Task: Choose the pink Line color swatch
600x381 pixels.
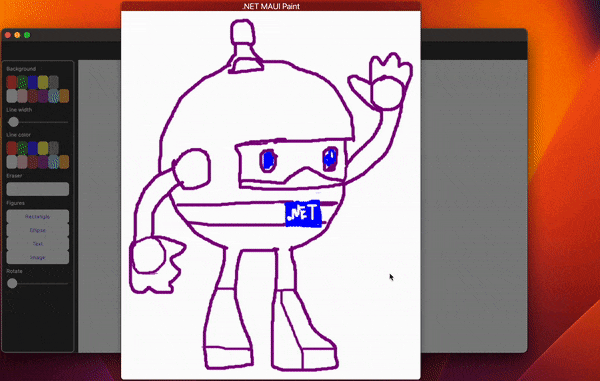Action: (x=23, y=162)
